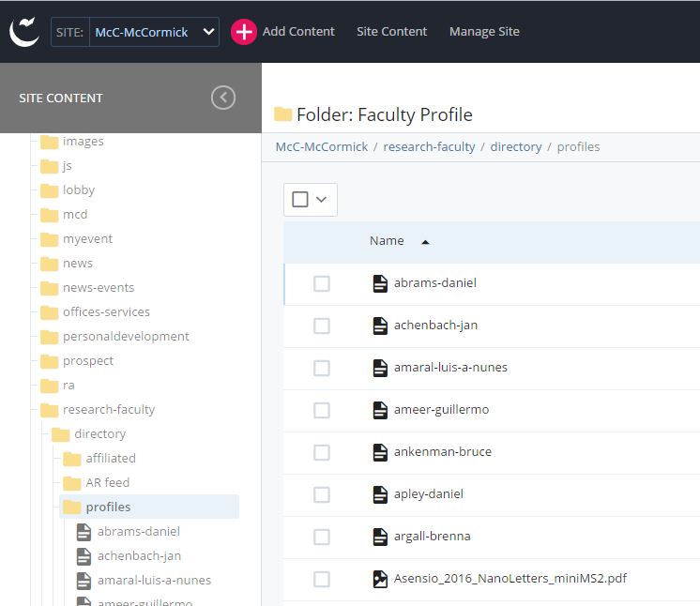Image resolution: width=700 pixels, height=606 pixels.
Task: Select the personaldevelopment folder in the tree
Action: pos(126,337)
